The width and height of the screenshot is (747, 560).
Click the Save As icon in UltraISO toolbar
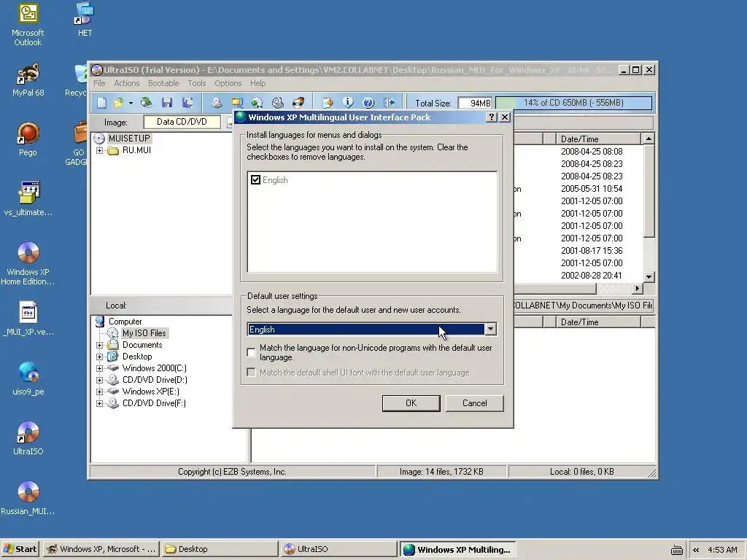coord(187,102)
